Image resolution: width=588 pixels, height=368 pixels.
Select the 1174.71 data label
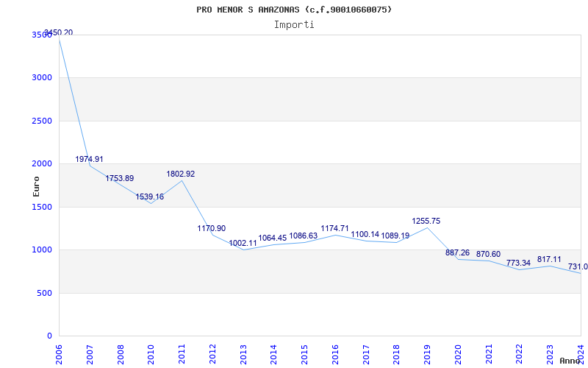(335, 228)
